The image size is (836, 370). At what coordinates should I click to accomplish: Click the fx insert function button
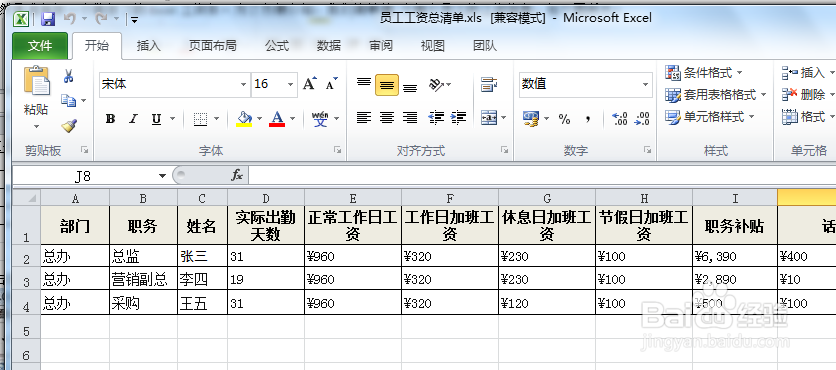237,175
